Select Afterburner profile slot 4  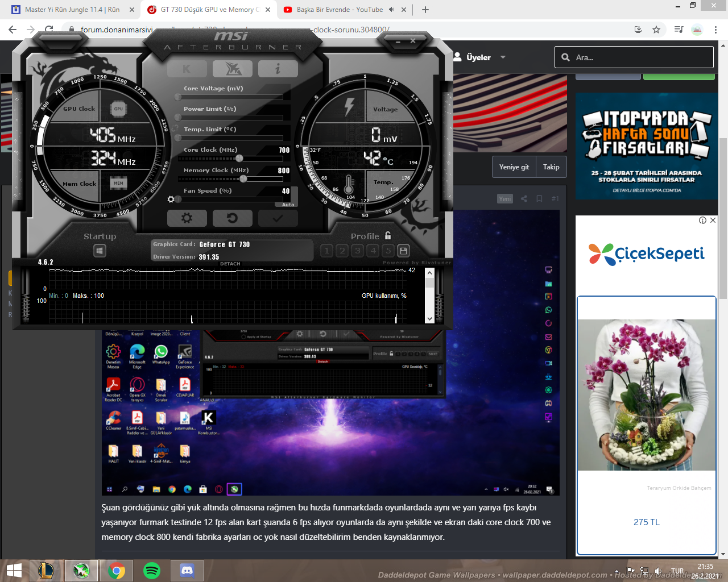pyautogui.click(x=373, y=250)
